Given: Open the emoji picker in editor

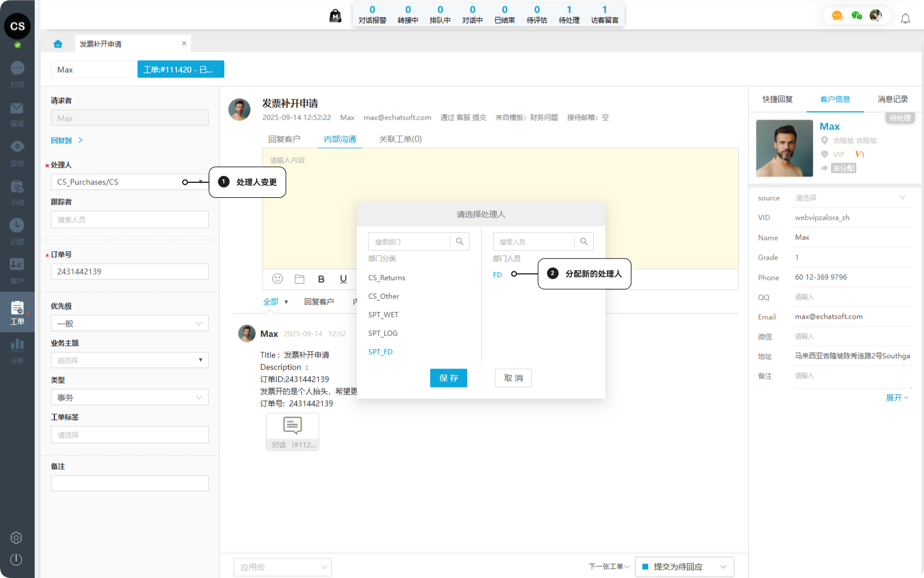Looking at the screenshot, I should (x=278, y=279).
